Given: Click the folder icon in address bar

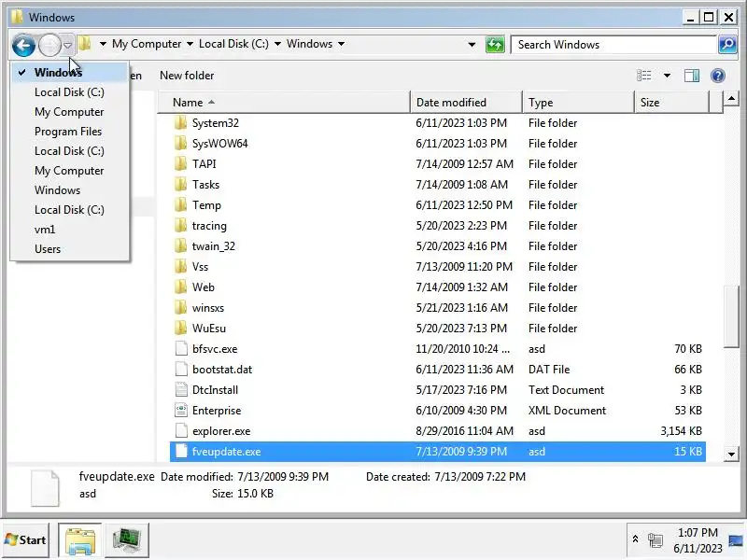Looking at the screenshot, I should [x=85, y=44].
